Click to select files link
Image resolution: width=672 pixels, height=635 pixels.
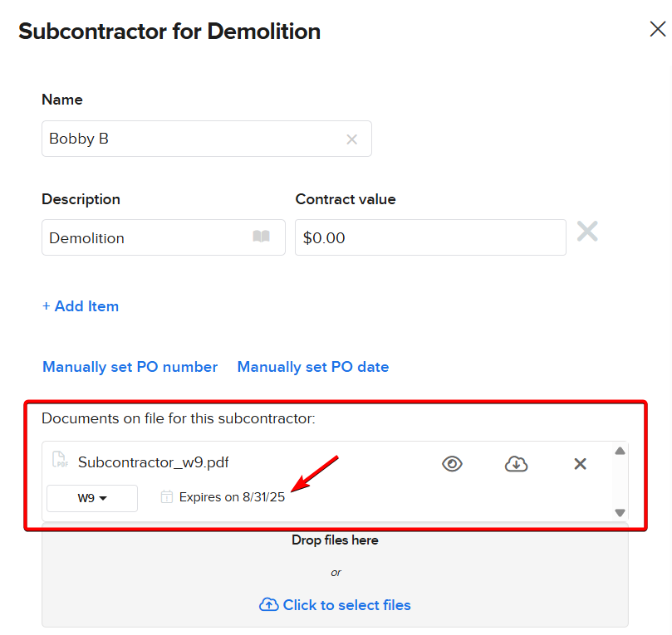[x=346, y=605]
